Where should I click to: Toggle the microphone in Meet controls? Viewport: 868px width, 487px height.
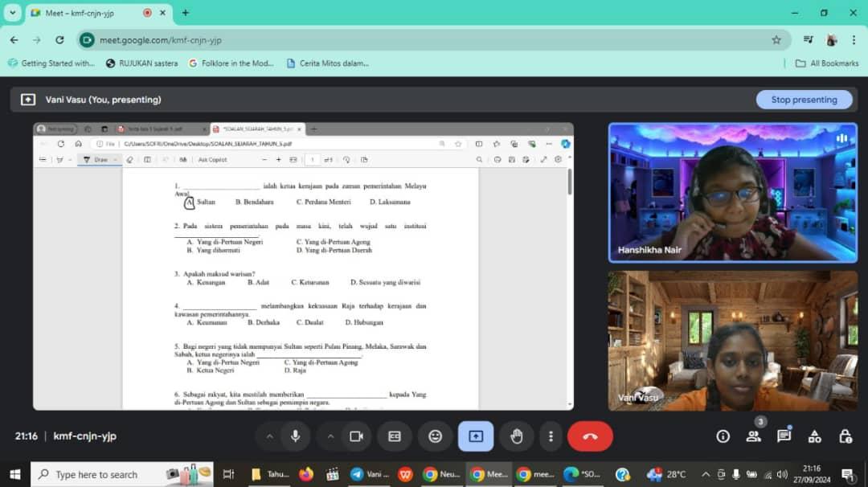click(296, 436)
